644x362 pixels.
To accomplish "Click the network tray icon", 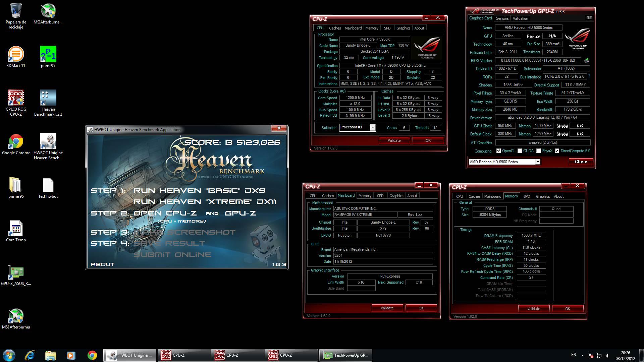I will click(x=599, y=355).
